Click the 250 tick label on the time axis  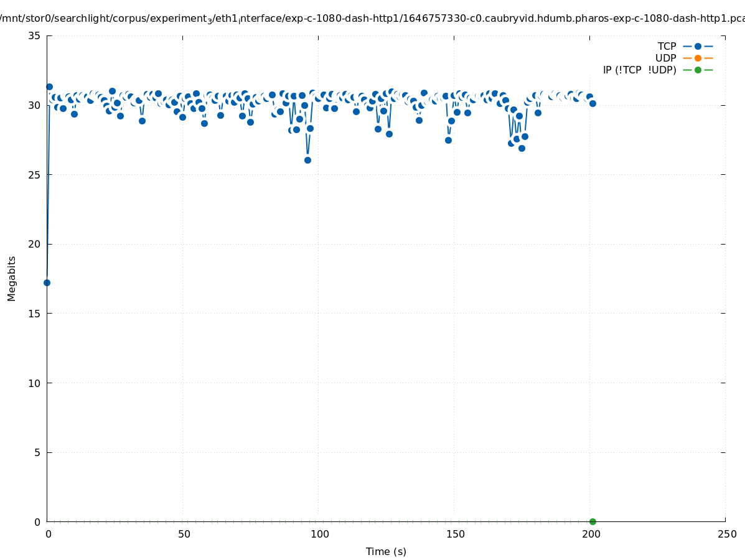click(x=726, y=534)
